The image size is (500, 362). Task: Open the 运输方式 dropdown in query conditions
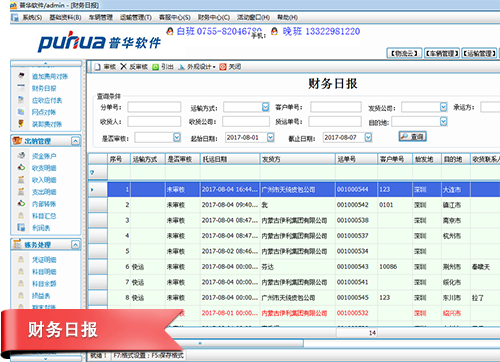click(265, 107)
